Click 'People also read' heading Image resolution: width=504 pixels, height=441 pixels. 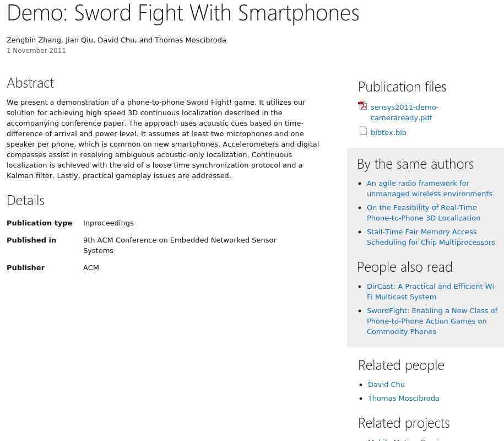[404, 267]
